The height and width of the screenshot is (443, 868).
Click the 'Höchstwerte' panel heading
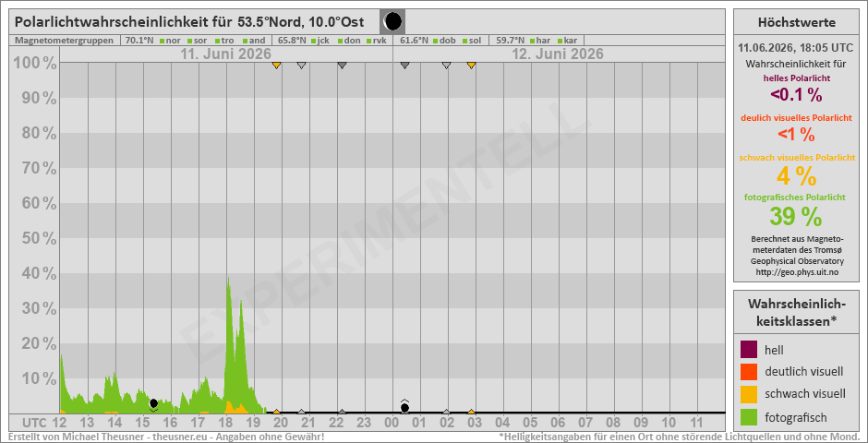tap(797, 22)
